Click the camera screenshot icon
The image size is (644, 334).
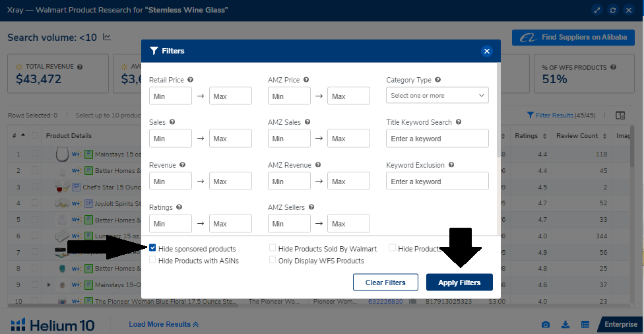tap(546, 325)
